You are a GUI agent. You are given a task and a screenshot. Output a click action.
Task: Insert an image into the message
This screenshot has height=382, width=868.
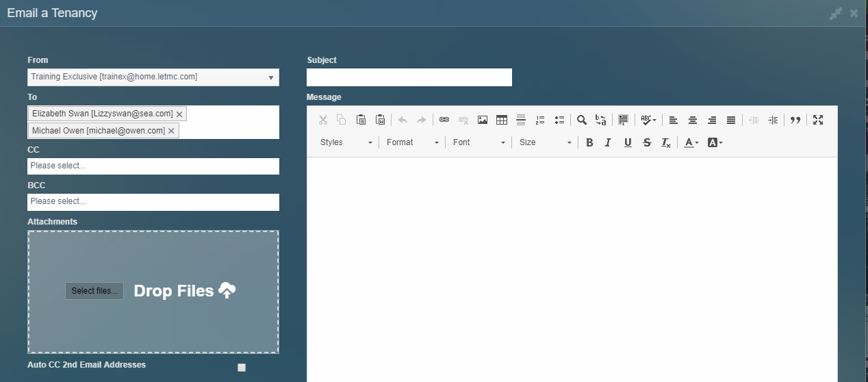pyautogui.click(x=483, y=120)
